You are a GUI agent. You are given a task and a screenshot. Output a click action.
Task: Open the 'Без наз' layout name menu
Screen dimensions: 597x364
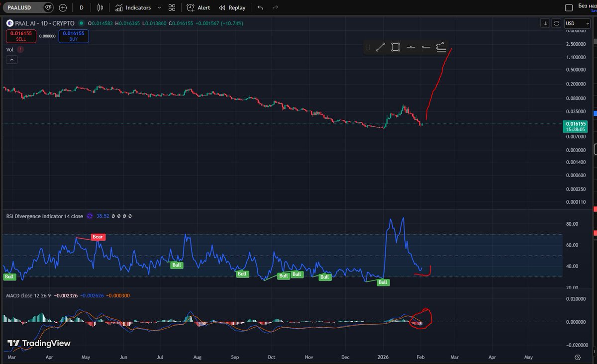[587, 7]
